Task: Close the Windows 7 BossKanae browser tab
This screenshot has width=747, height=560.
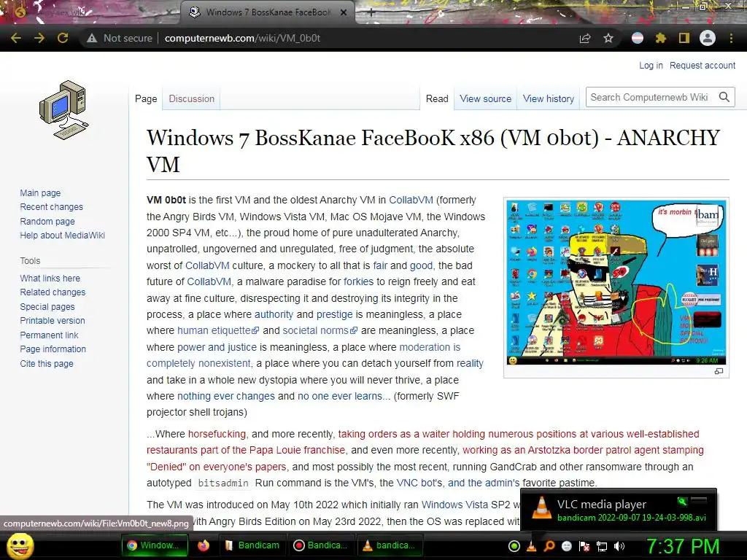Action: point(344,12)
